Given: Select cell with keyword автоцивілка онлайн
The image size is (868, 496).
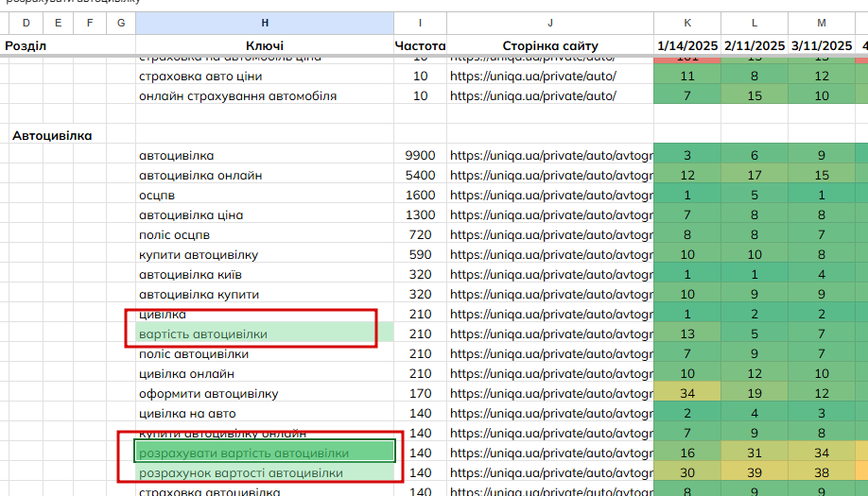Looking at the screenshot, I should (265, 176).
